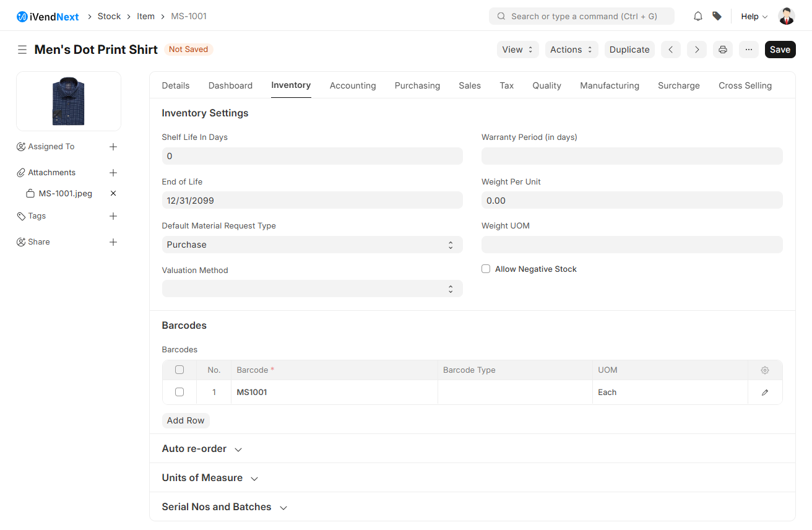Click the Assigned To icon
Image resolution: width=812 pixels, height=530 pixels.
point(21,147)
